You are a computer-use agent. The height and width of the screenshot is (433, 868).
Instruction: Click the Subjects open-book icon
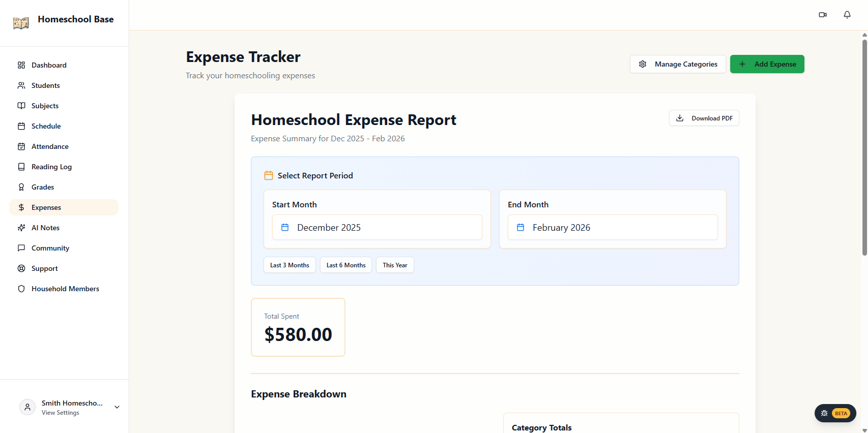pyautogui.click(x=21, y=106)
